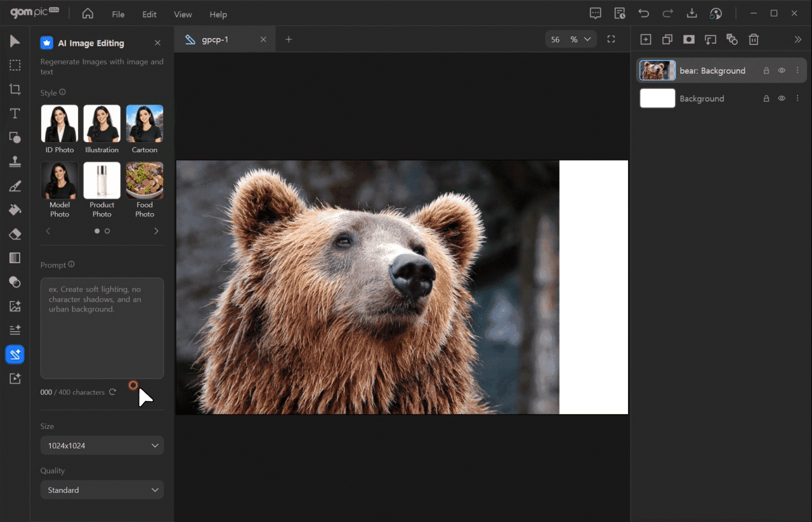The width and height of the screenshot is (812, 522).
Task: Open the color adjustment circles tool
Action: pos(15,282)
